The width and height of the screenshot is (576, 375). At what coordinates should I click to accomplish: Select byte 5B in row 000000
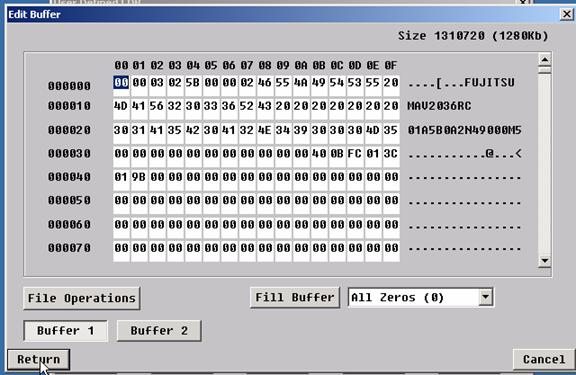click(x=193, y=83)
